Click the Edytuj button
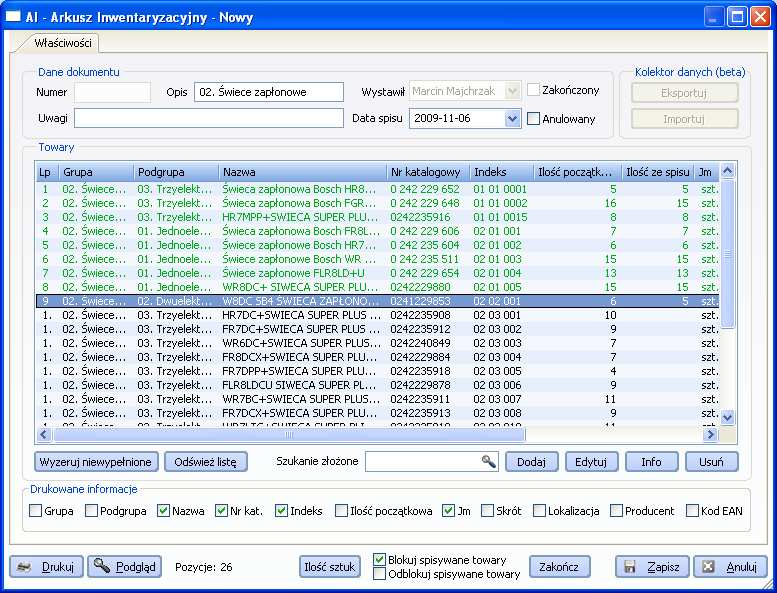The height and width of the screenshot is (593, 777). point(591,462)
